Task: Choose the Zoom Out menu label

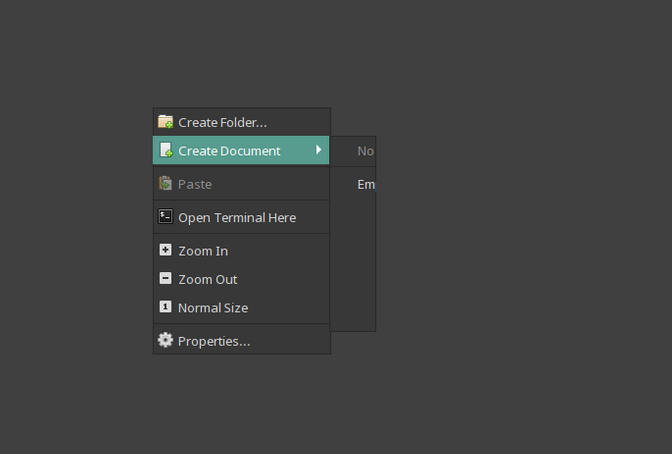Action: (207, 279)
